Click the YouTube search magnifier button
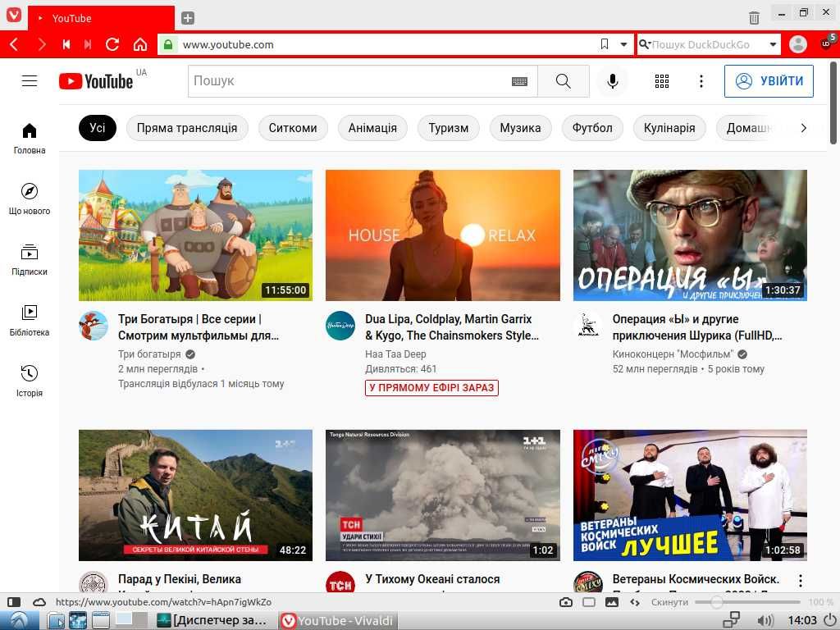Screen dimensions: 840x630 point(563,81)
